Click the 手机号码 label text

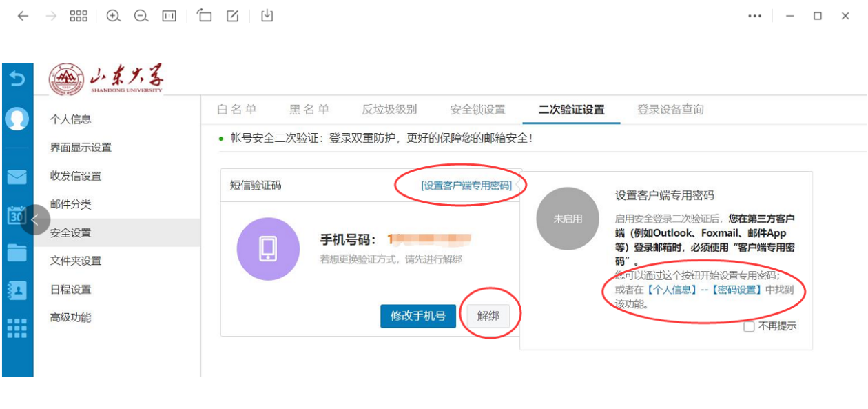[x=349, y=239]
